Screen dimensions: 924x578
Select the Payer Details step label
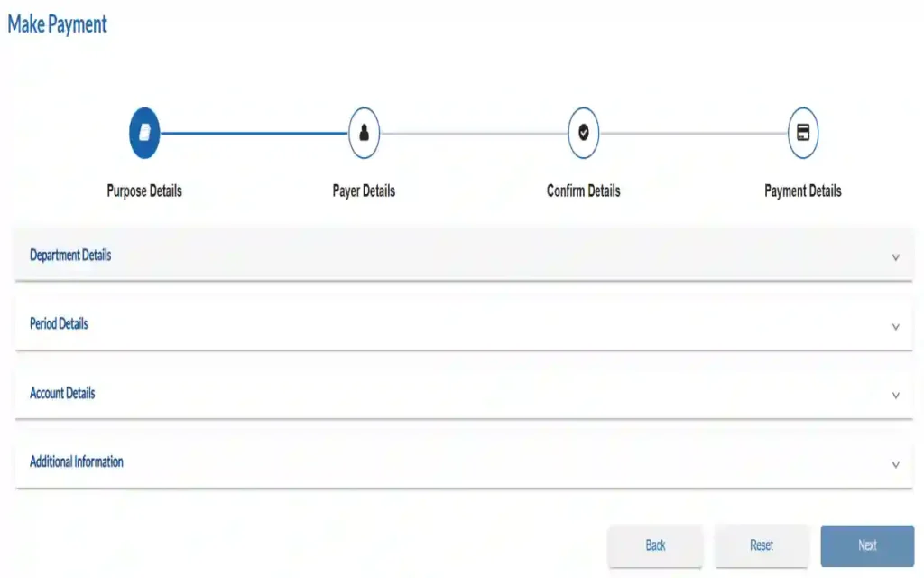point(364,191)
